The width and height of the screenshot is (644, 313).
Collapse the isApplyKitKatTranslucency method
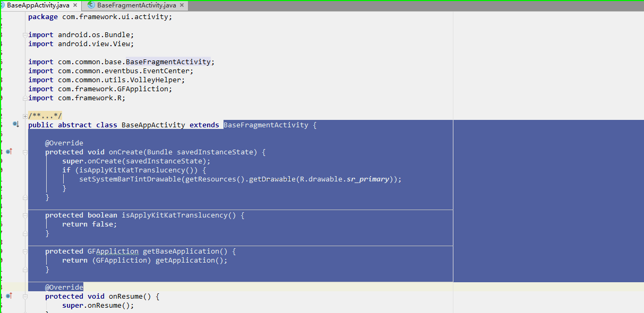pyautogui.click(x=25, y=215)
